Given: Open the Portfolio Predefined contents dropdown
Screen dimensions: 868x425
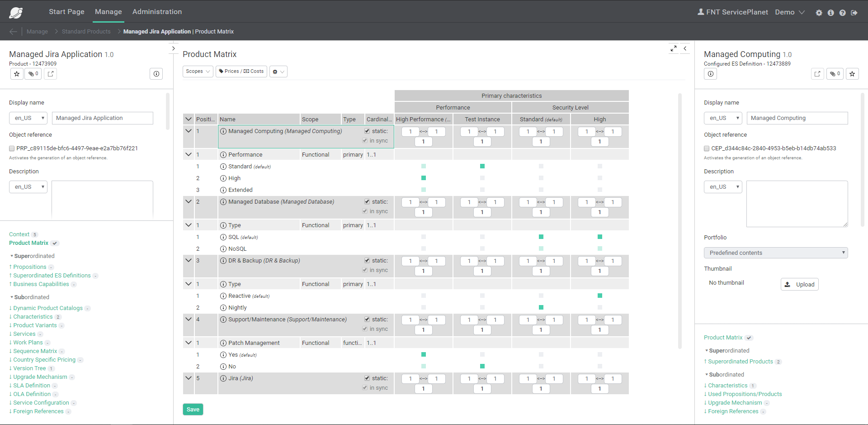Looking at the screenshot, I should [775, 253].
